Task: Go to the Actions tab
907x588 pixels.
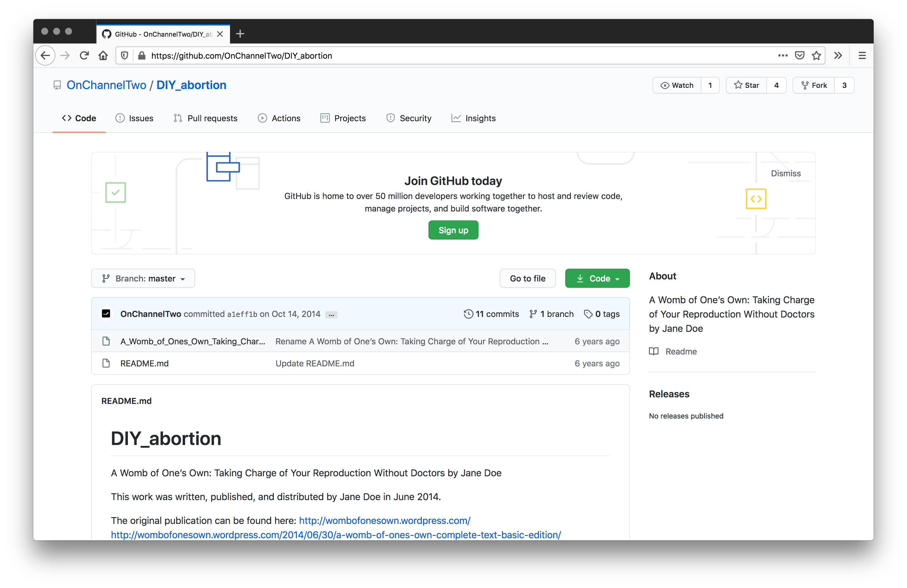Action: click(x=279, y=119)
